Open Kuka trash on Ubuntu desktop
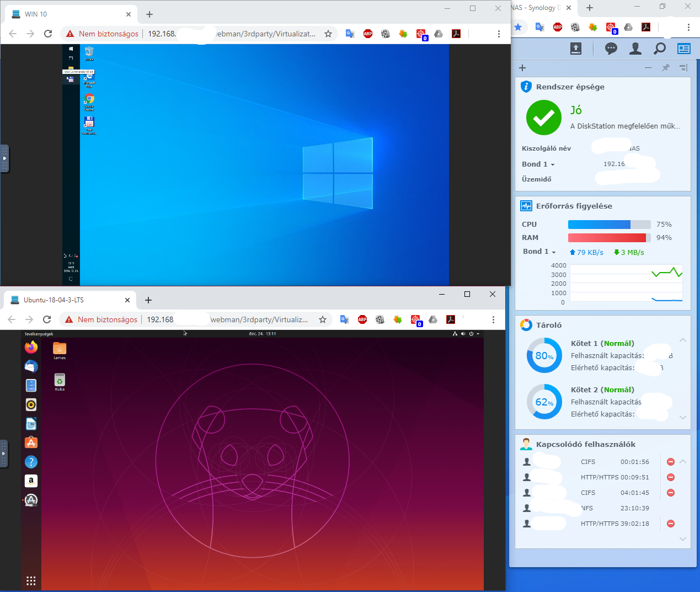The image size is (700, 592). (x=60, y=382)
